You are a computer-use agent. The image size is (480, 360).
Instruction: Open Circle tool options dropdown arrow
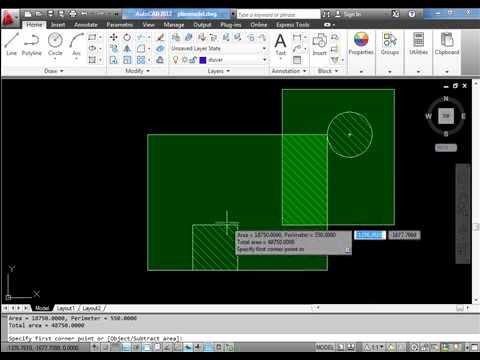(55, 59)
